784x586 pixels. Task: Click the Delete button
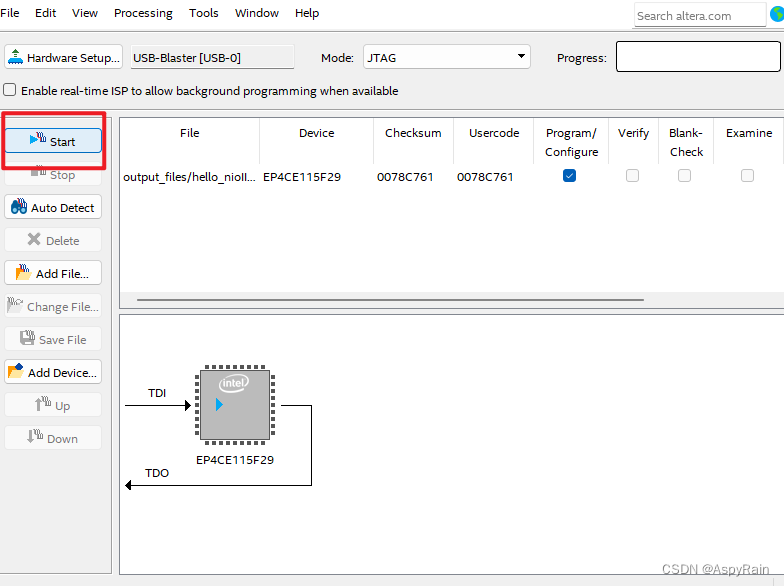tap(53, 240)
